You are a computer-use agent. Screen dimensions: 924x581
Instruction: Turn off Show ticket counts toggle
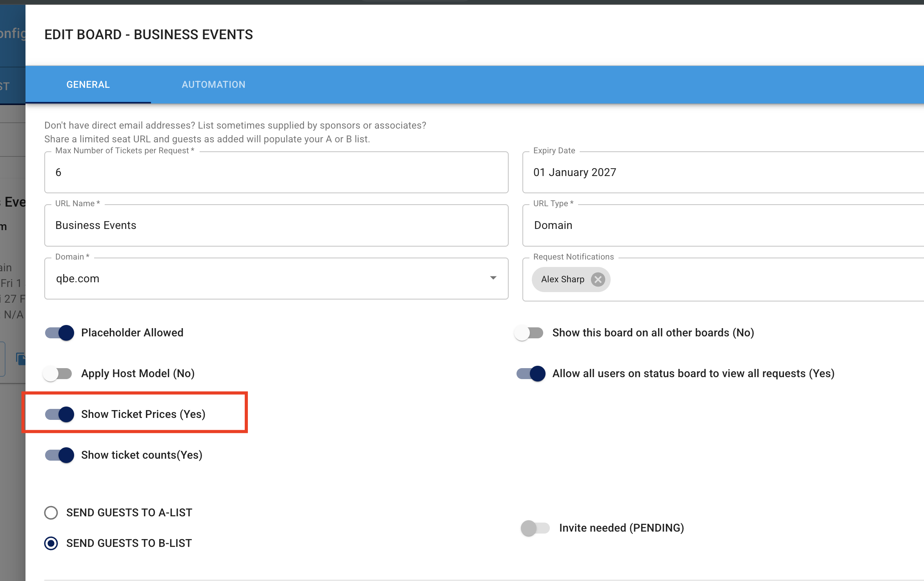point(60,455)
